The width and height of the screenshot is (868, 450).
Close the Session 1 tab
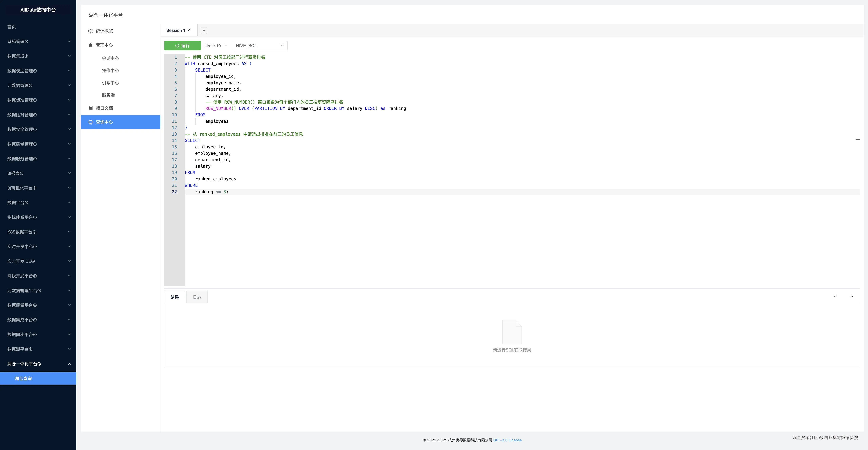[189, 30]
